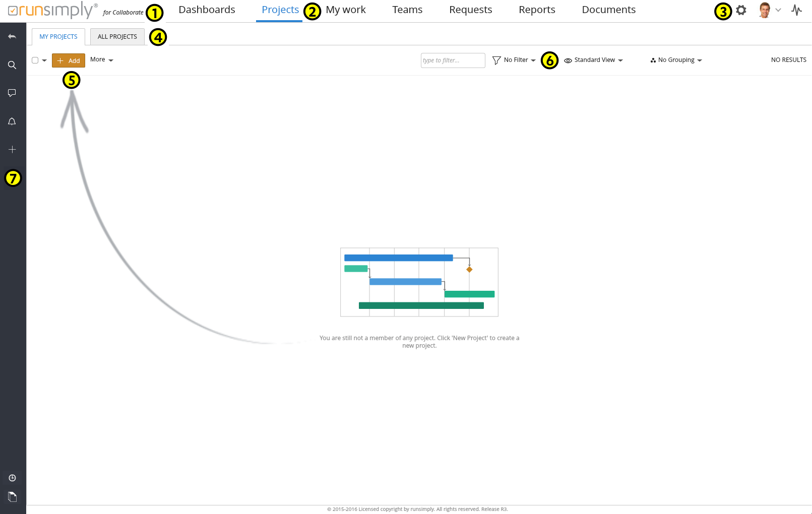Open the comments speech bubble icon
This screenshot has height=514, width=812.
click(12, 93)
